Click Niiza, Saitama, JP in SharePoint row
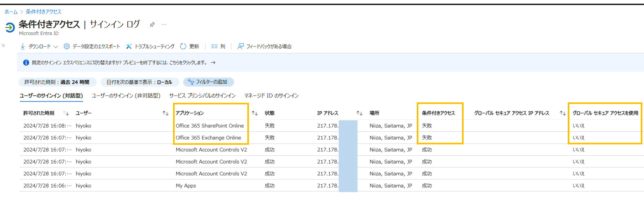The image size is (644, 197). point(391,126)
